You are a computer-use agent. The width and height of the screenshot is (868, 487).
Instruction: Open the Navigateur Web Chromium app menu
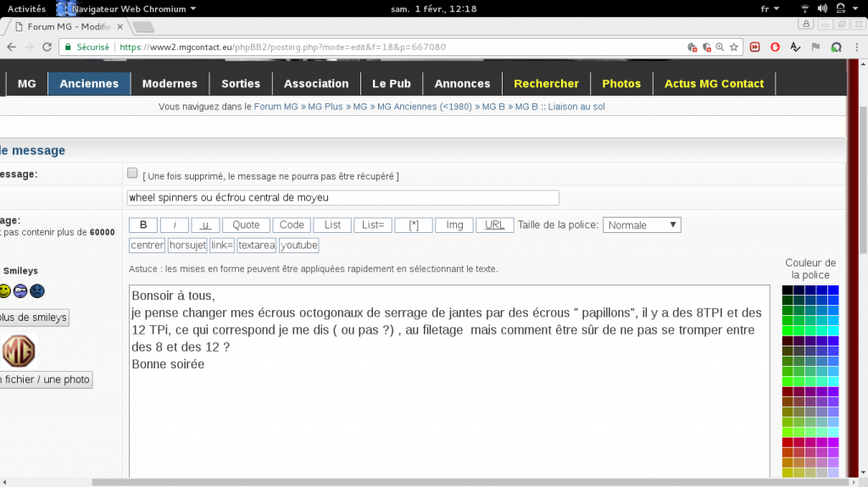coord(127,8)
